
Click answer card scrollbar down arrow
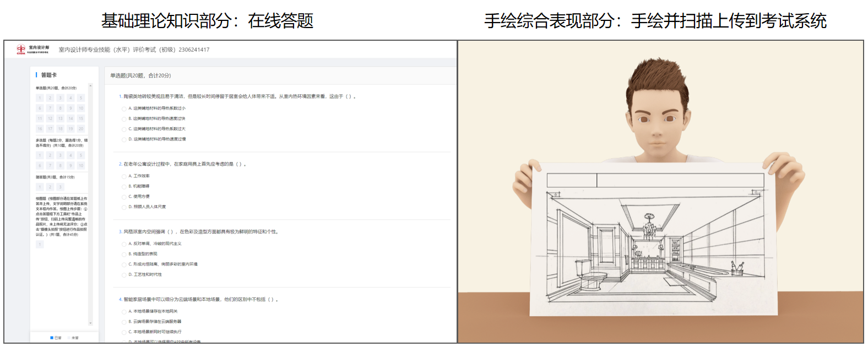tap(90, 323)
